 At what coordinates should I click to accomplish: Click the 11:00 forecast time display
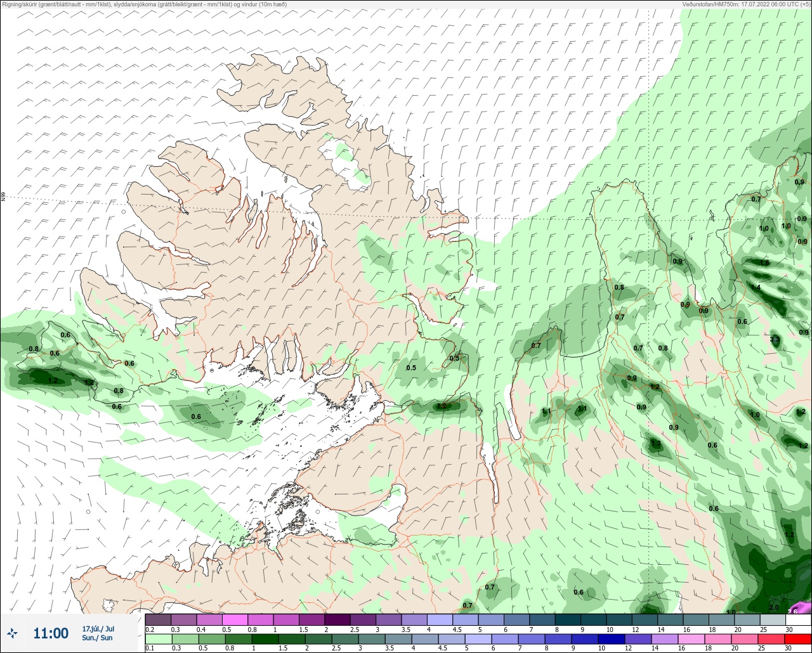pyautogui.click(x=51, y=633)
